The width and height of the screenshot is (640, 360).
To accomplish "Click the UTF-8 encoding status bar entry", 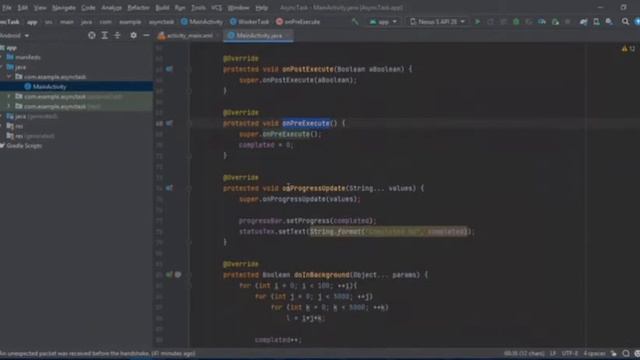I will (570, 353).
